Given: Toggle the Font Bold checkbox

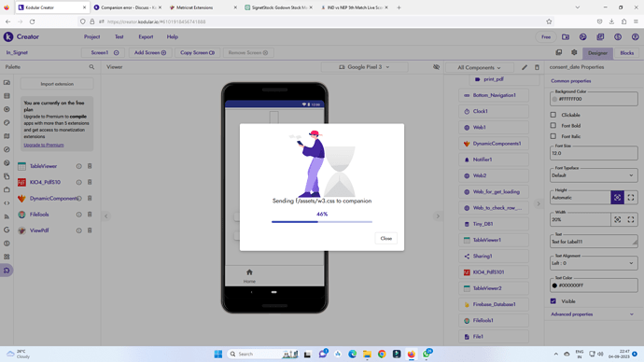Looking at the screenshot, I should pos(553,126).
